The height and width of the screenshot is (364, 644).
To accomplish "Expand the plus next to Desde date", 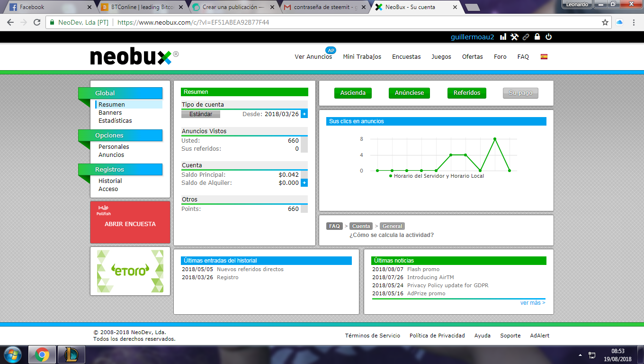I will 304,114.
